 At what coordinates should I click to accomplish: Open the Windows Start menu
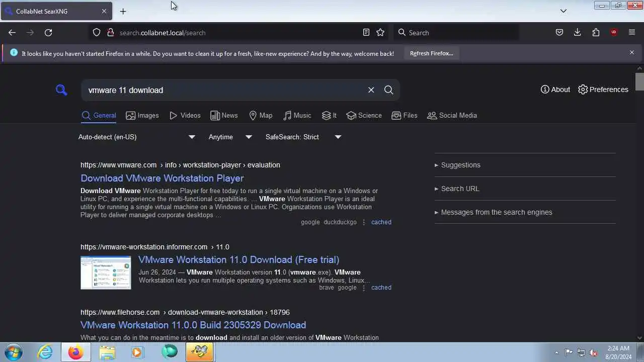(x=14, y=352)
